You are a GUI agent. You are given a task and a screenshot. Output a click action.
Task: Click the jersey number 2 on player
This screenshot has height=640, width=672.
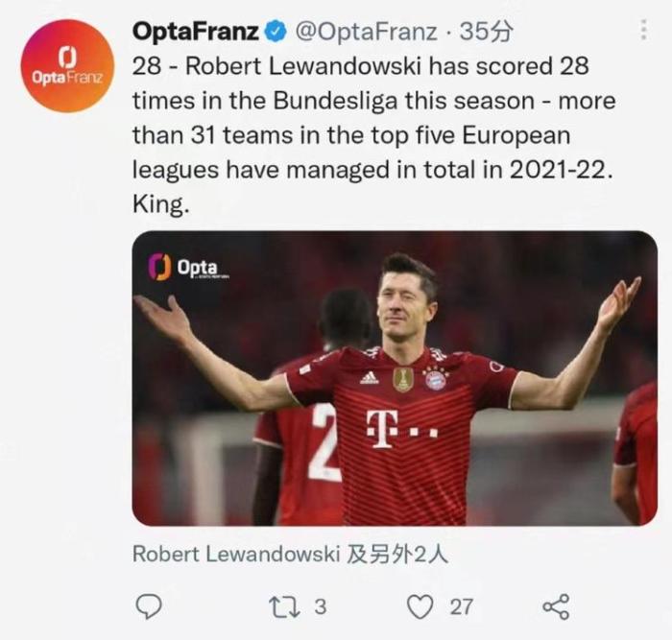tap(323, 443)
